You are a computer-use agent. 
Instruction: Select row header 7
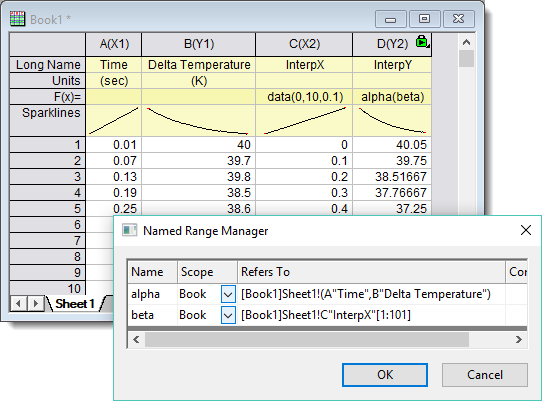coord(48,241)
